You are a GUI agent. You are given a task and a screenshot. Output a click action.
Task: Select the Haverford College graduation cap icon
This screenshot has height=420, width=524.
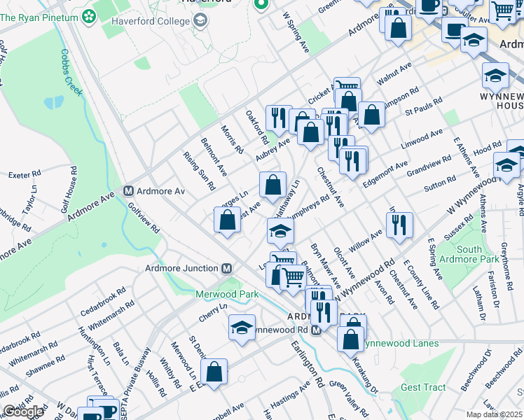[x=201, y=21]
